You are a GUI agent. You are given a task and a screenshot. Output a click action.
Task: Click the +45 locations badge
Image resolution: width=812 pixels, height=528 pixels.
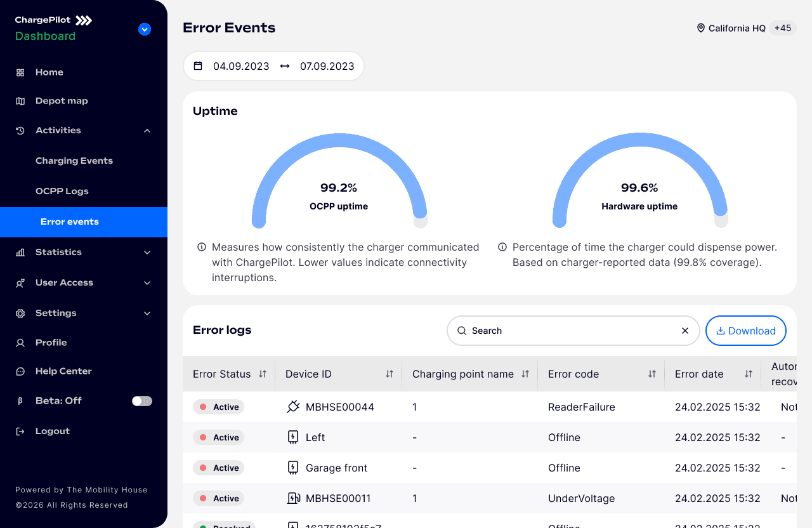point(783,28)
